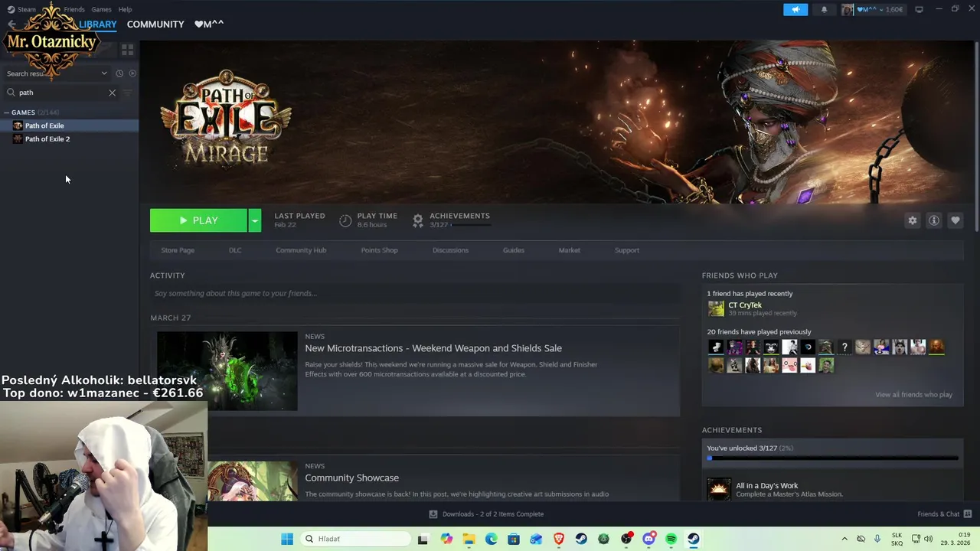Open Weekend Weapon and Shields Sale news
The width and height of the screenshot is (980, 551).
pos(433,348)
